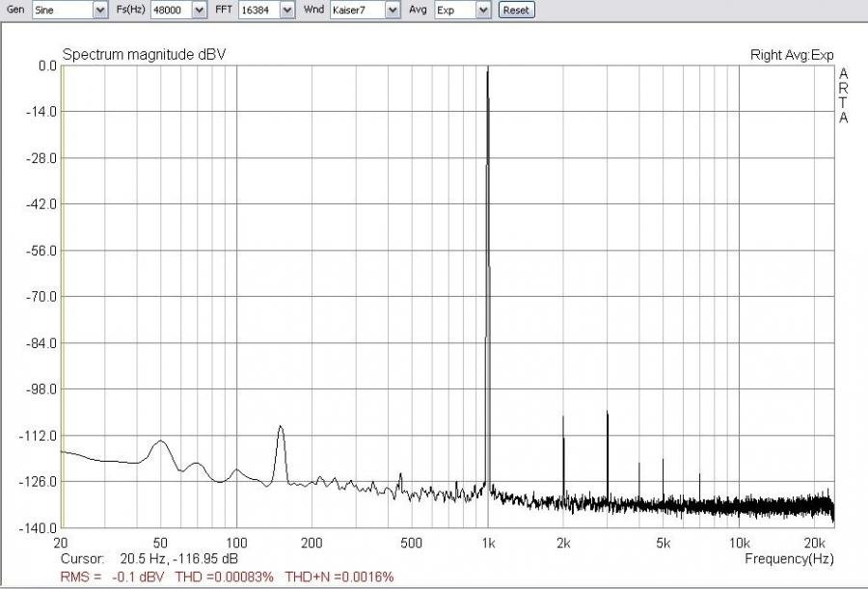This screenshot has width=868, height=589.
Task: Click the 'THD =0.00083%' readout
Action: [224, 576]
